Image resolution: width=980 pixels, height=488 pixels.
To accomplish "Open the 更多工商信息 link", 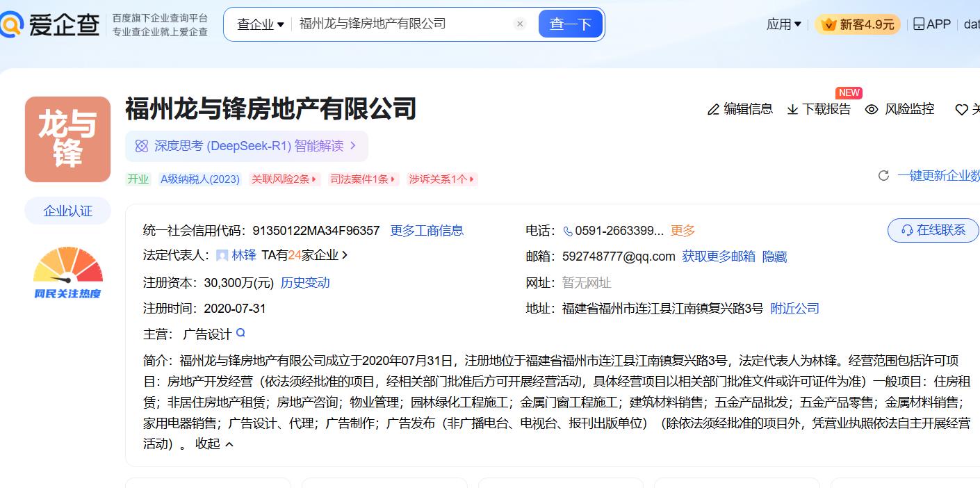I will 427,231.
